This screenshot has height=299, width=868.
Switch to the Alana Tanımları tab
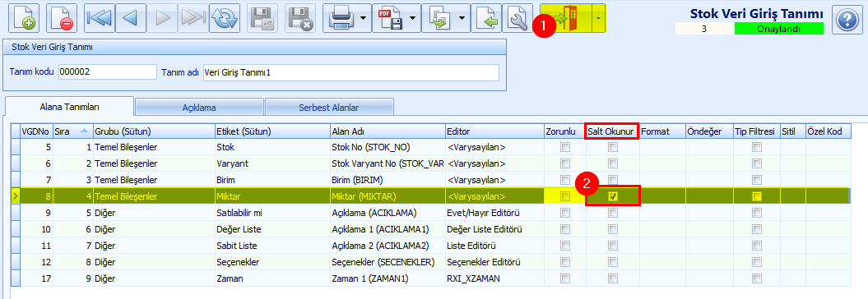(70, 106)
